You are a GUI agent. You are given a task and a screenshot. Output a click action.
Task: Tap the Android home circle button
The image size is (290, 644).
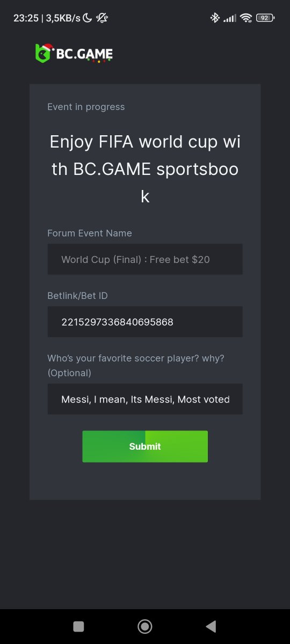point(145,626)
